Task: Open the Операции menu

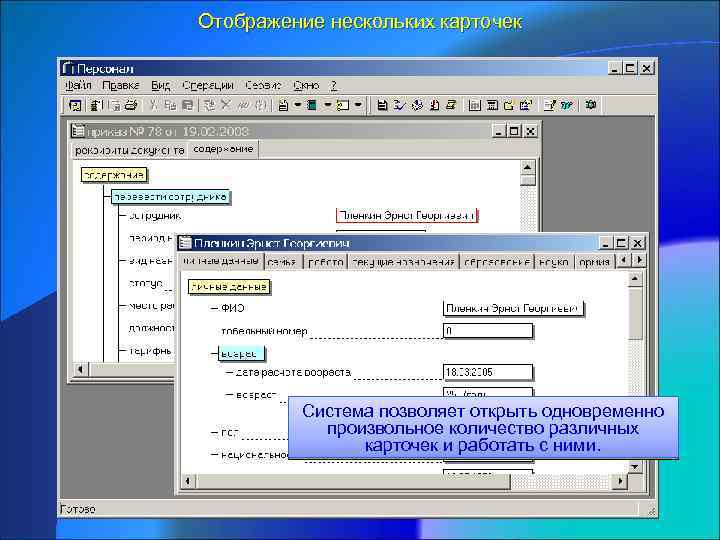Action: pos(208,85)
